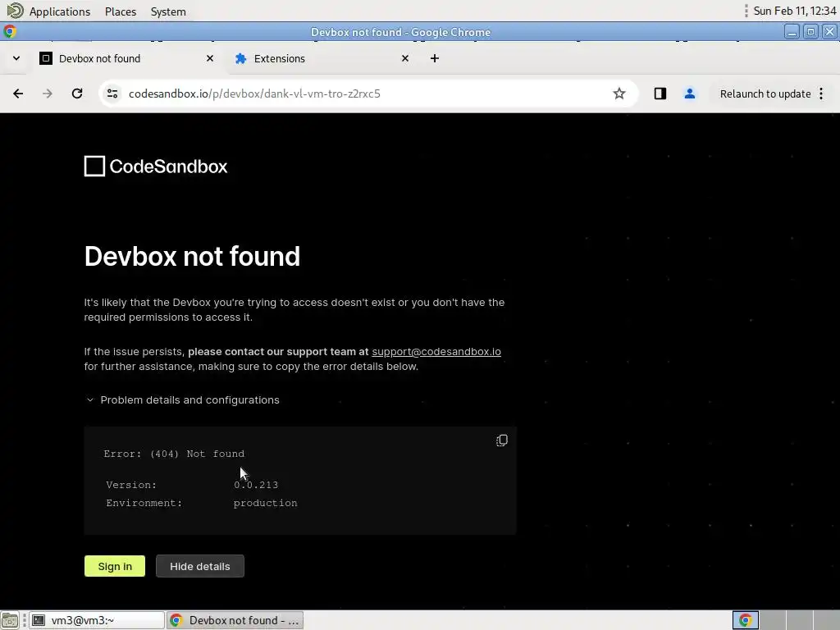Open a new tab with plus icon
Image resolution: width=840 pixels, height=630 pixels.
[x=435, y=58]
